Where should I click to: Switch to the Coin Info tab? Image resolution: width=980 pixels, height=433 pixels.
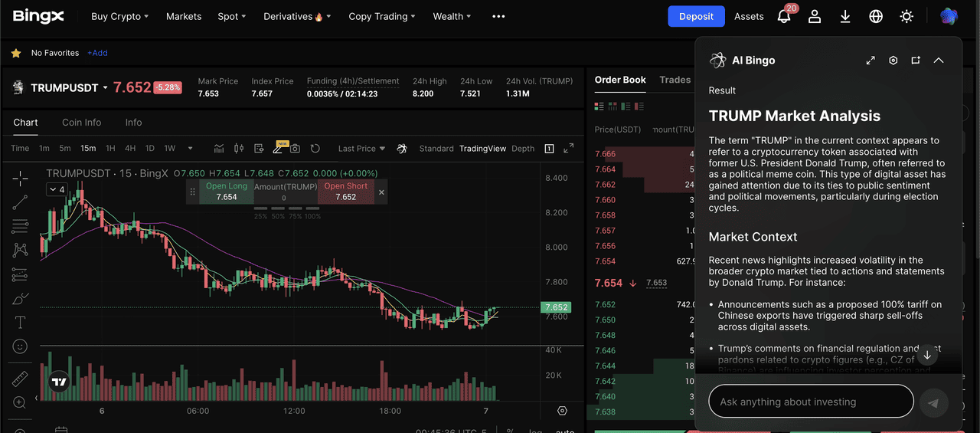tap(82, 123)
